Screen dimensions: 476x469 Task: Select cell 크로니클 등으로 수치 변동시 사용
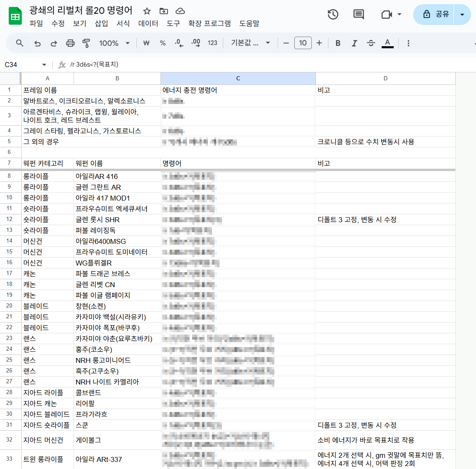pyautogui.click(x=385, y=141)
